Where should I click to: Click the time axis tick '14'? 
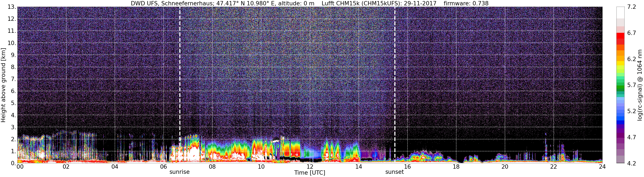(x=358, y=167)
